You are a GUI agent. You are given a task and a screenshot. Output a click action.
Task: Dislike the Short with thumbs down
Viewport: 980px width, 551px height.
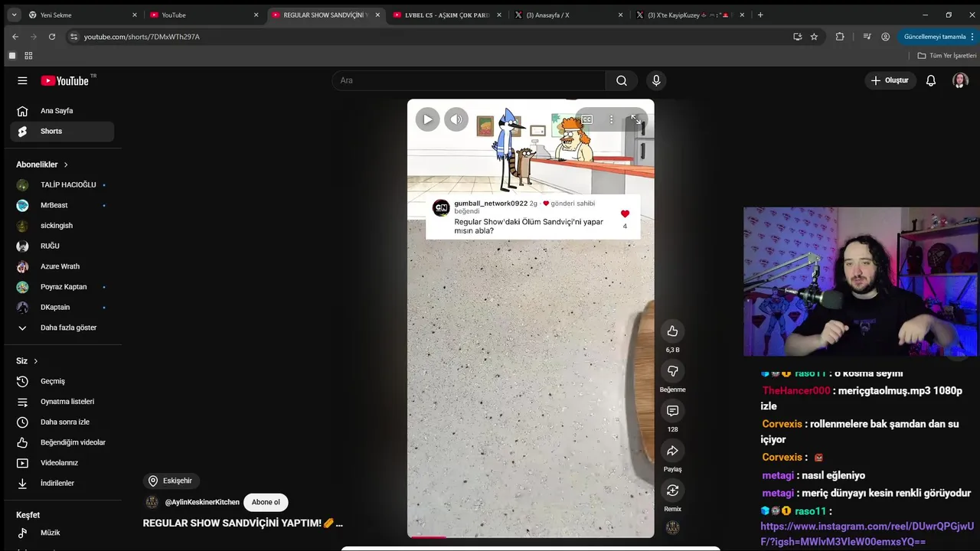point(672,370)
